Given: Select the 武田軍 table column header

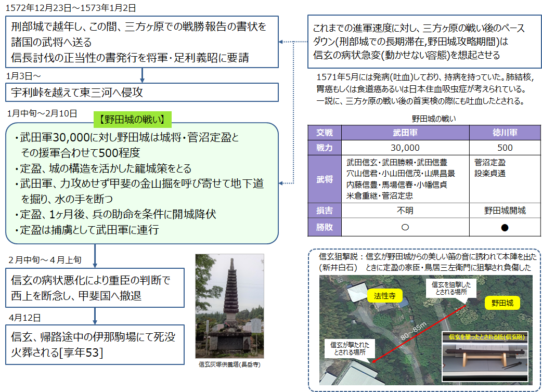Looking at the screenshot, I should pos(405,133).
